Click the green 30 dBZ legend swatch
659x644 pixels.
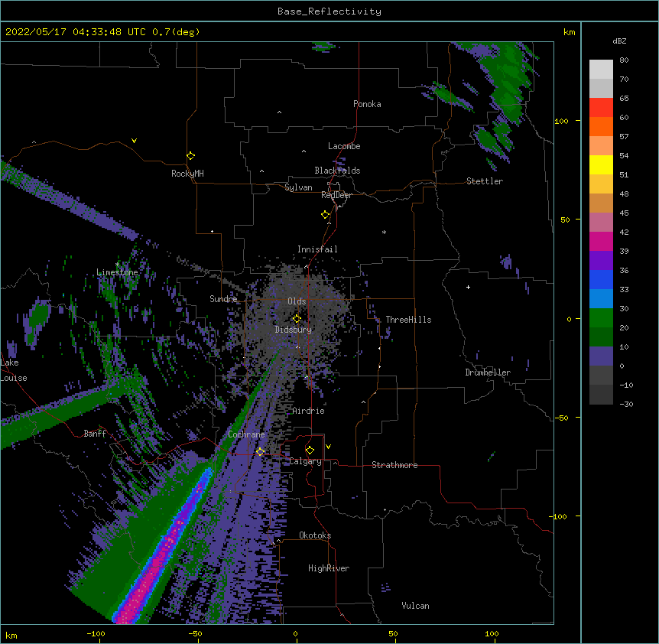(601, 318)
